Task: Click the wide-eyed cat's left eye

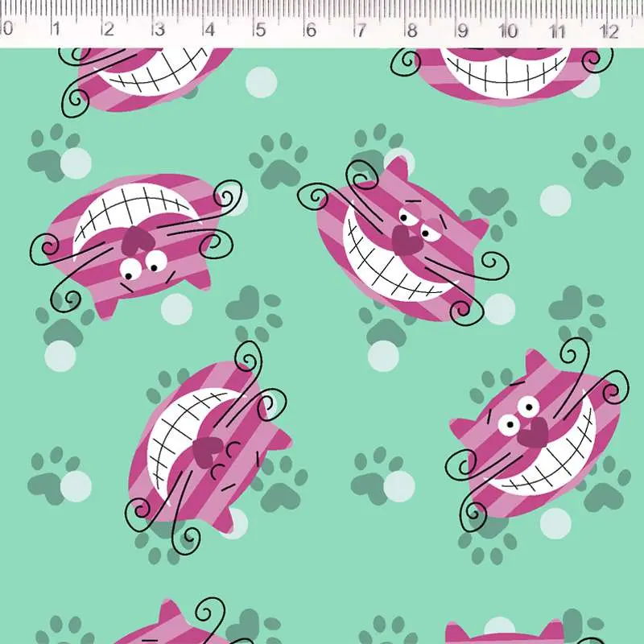Action: [508, 424]
